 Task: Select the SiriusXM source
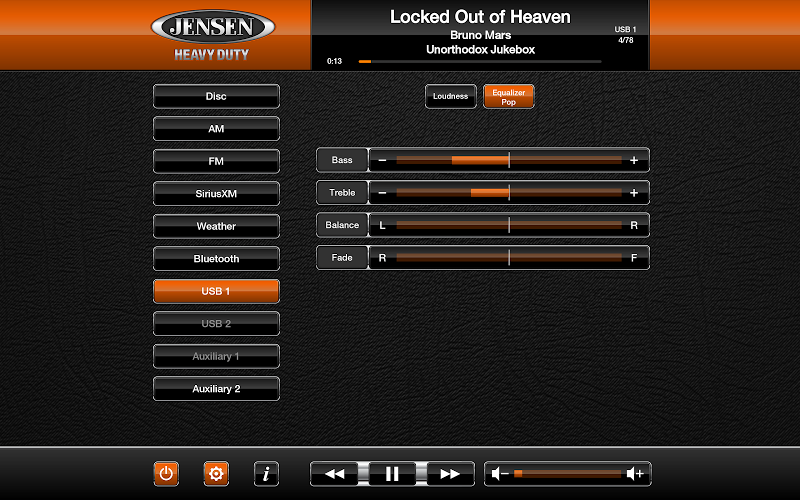[x=216, y=194]
